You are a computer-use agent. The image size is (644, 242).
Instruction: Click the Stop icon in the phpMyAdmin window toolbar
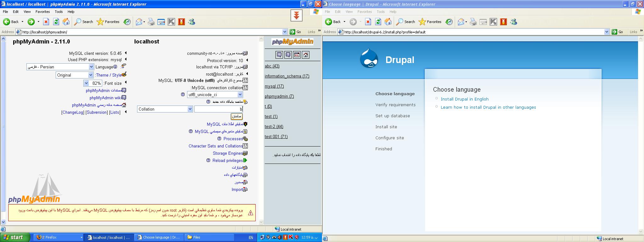pyautogui.click(x=46, y=22)
